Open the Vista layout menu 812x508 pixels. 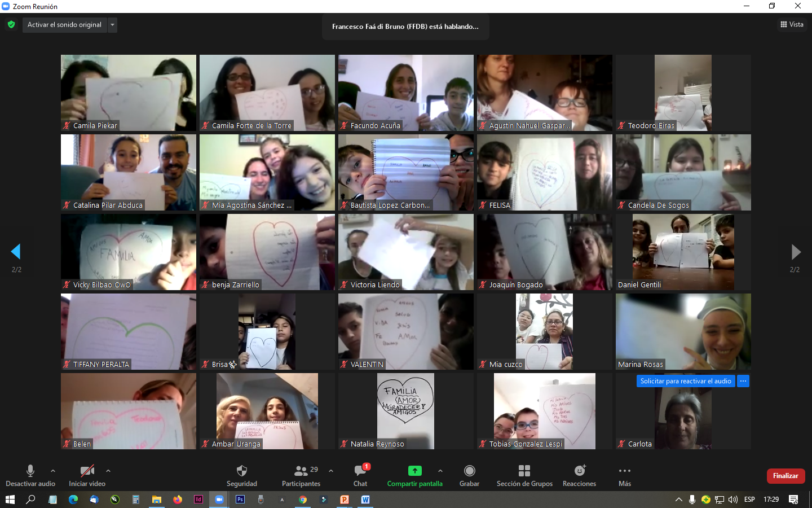pos(792,24)
